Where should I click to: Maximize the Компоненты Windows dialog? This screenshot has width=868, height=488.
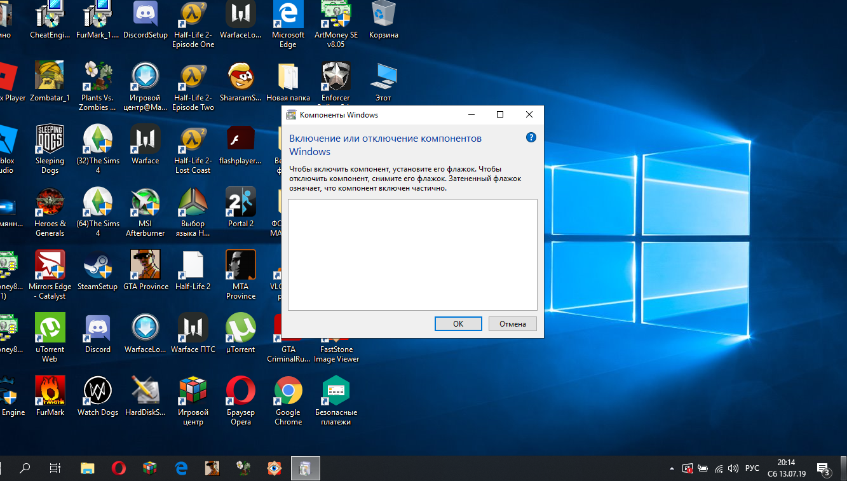(500, 114)
